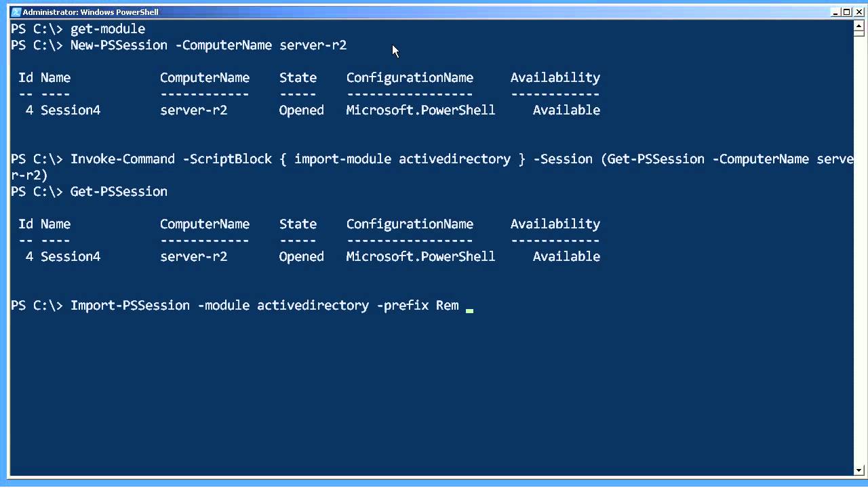This screenshot has width=868, height=488.
Task: Maximize the Windows PowerShell window
Action: (846, 12)
